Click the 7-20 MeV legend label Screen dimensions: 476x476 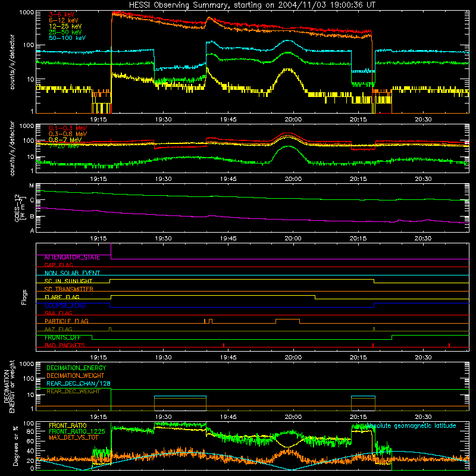64,146
